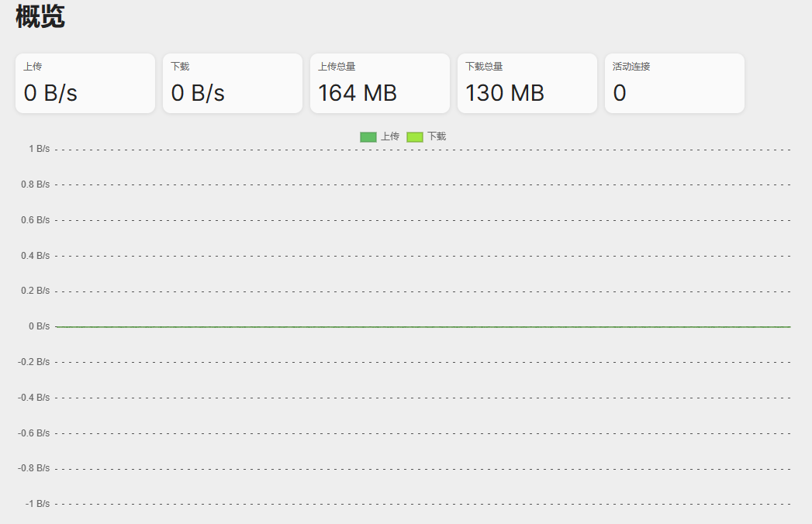Click the -0.6 B/s axis label

[x=33, y=433]
